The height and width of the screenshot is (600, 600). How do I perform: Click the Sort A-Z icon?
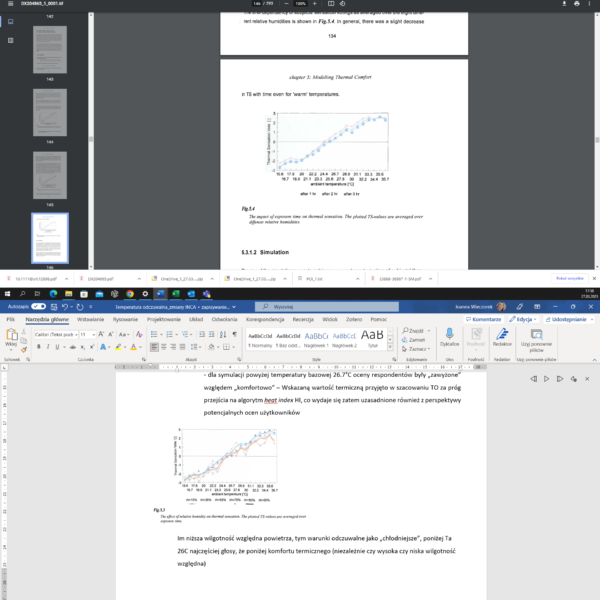pos(223,334)
